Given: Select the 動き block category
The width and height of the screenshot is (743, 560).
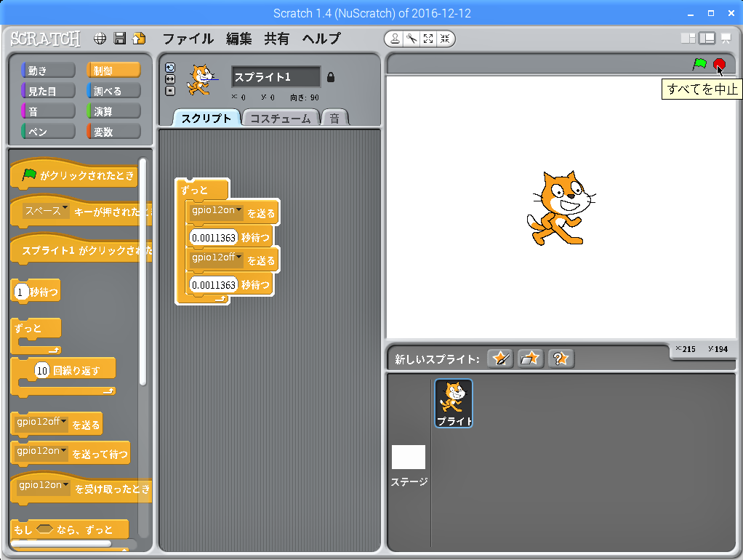Looking at the screenshot, I should [48, 71].
